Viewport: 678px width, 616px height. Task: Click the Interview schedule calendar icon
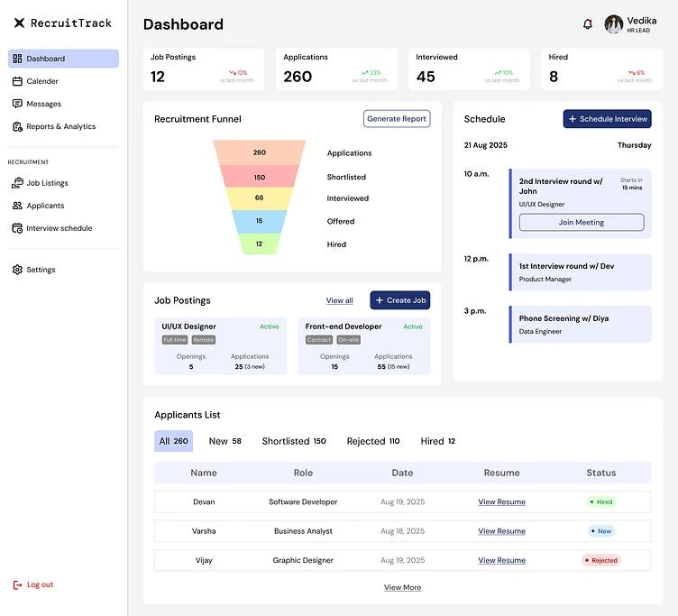point(17,228)
